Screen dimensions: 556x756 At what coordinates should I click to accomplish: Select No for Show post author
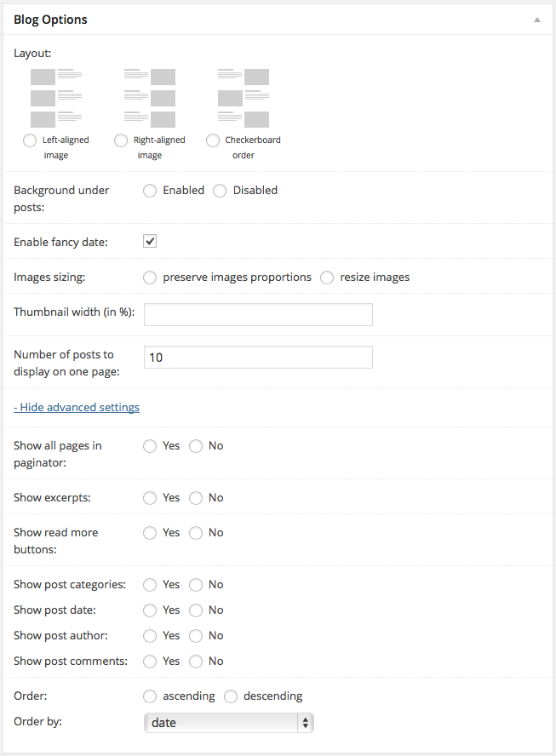(x=196, y=636)
